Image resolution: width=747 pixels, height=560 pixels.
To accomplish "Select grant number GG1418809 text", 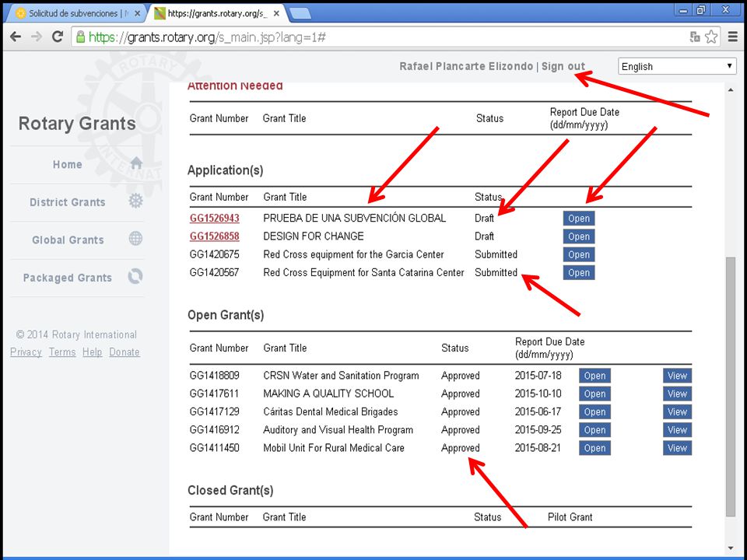I will (x=215, y=375).
